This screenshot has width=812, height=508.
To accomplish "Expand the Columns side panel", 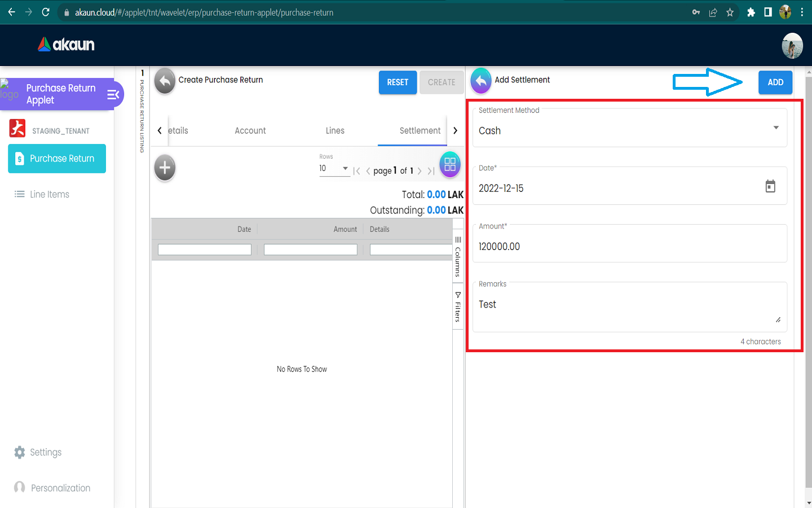I will 458,257.
